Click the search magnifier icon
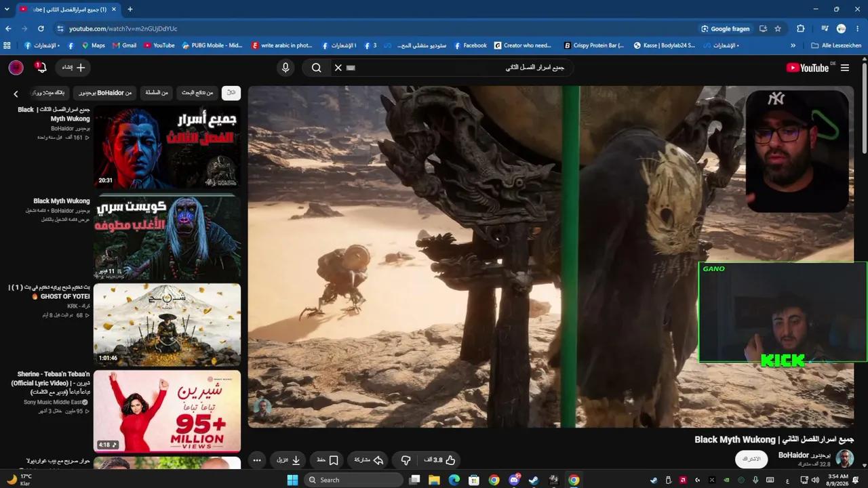Viewport: 868px width, 488px height. click(316, 68)
